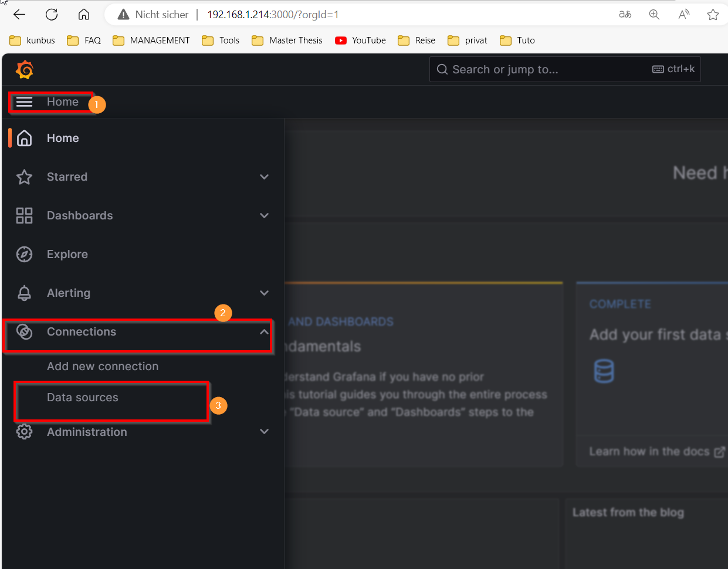Click the translate page icon
This screenshot has width=728, height=569.
coord(625,15)
